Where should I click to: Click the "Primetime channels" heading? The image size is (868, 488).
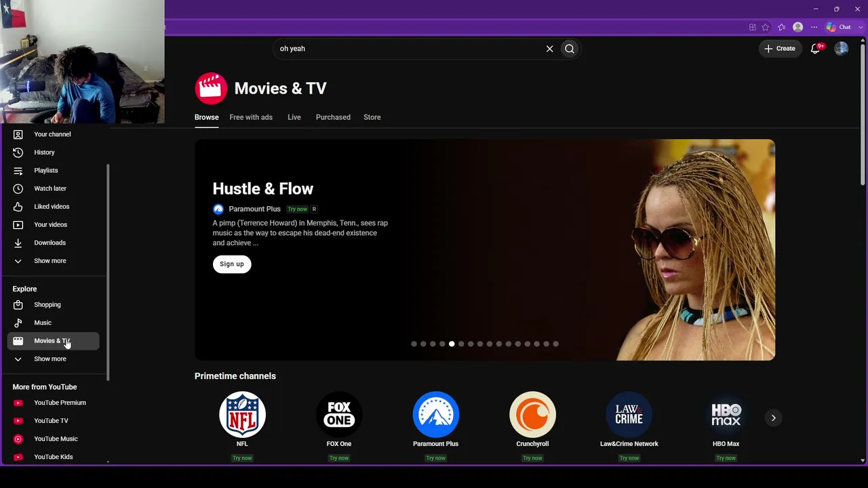pos(235,376)
